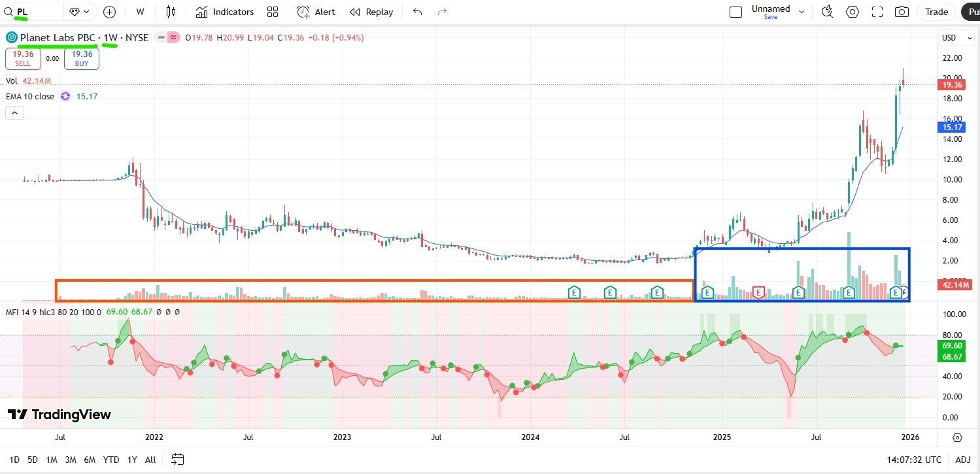The height and width of the screenshot is (474, 980).
Task: Click the NYSE exchange label
Action: (x=137, y=37)
